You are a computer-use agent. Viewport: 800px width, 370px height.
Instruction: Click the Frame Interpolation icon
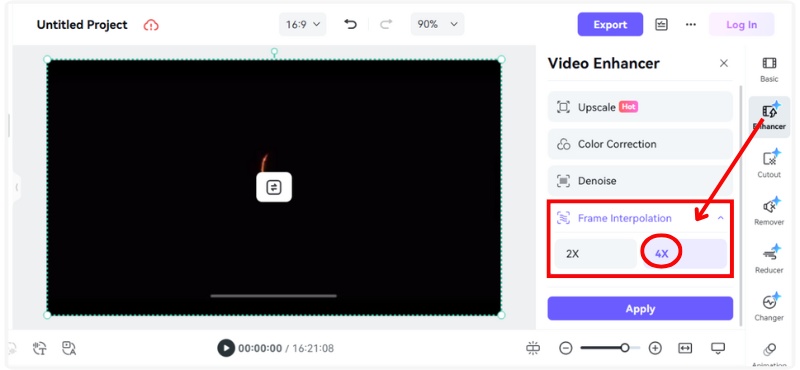(563, 218)
